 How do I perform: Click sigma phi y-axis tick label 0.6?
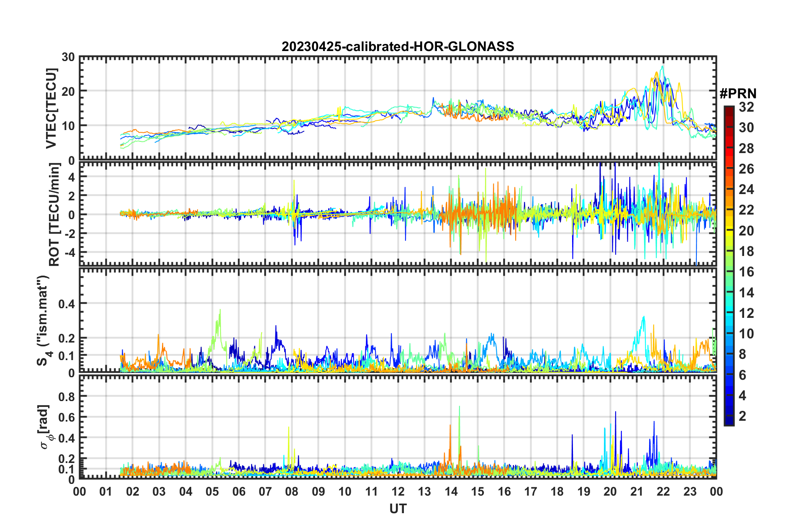[67, 417]
